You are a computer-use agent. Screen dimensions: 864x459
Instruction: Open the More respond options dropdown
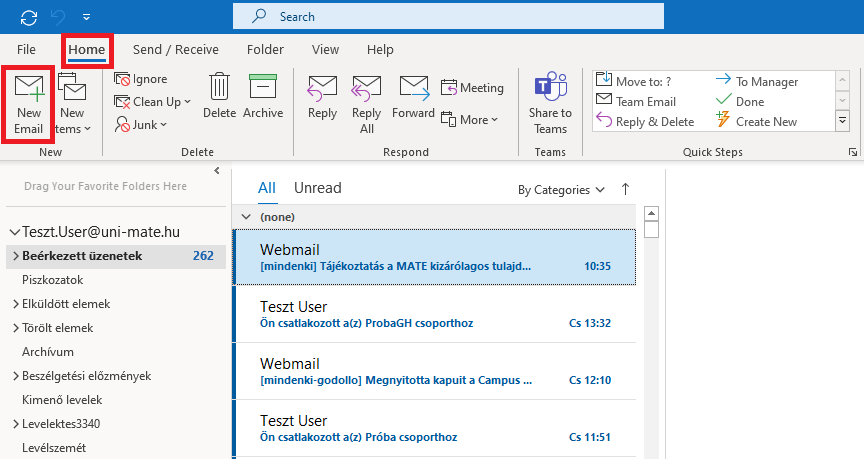(469, 120)
